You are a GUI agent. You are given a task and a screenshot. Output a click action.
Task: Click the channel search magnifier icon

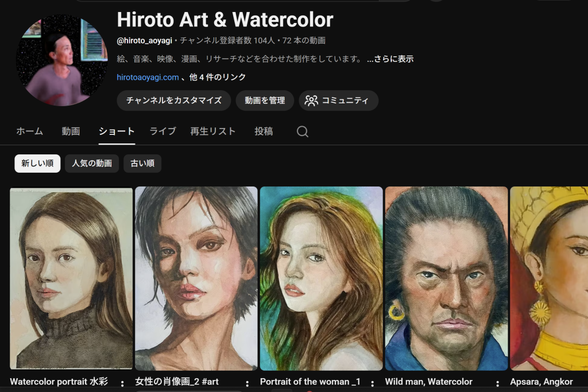(302, 131)
